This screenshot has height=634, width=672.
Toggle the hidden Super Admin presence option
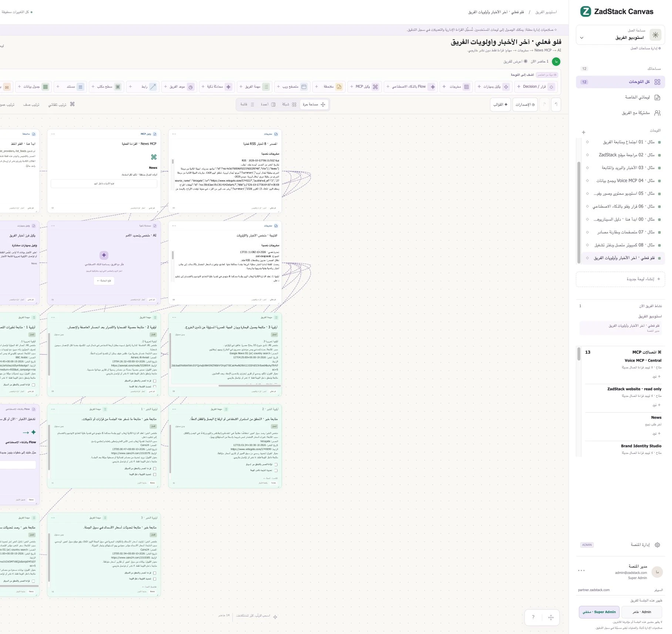tap(599, 612)
